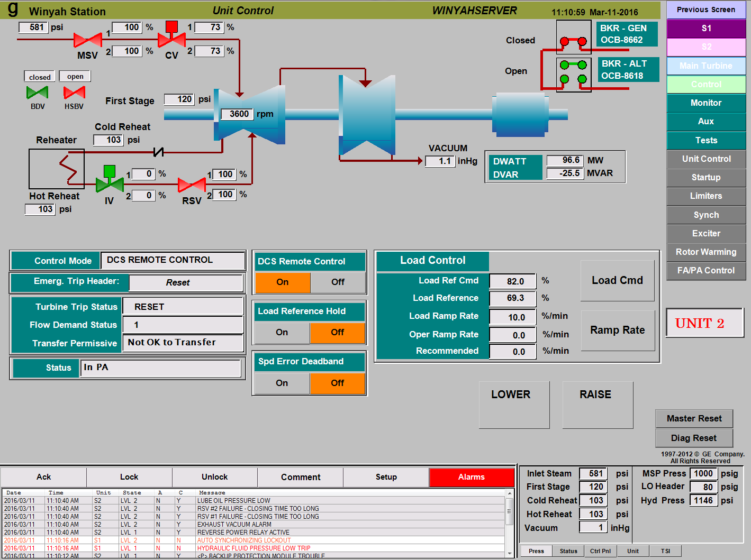751x560 pixels.
Task: Select the green BDV valve icon
Action: (x=37, y=93)
